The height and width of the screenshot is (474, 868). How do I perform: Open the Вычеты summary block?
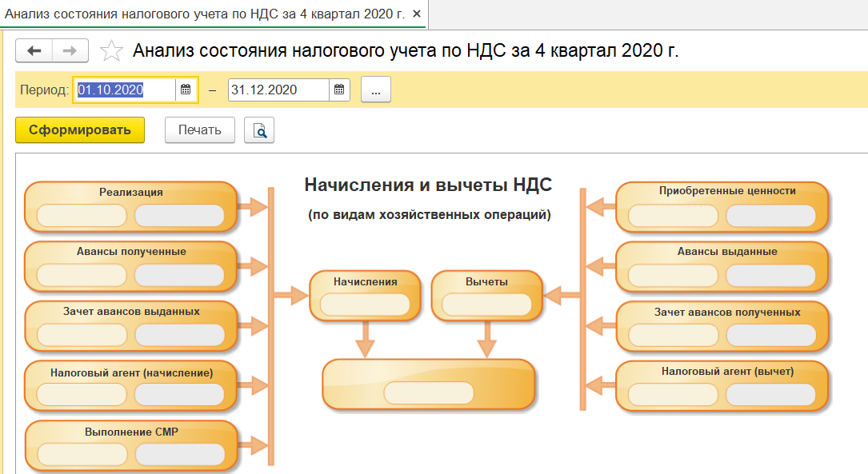click(x=486, y=296)
